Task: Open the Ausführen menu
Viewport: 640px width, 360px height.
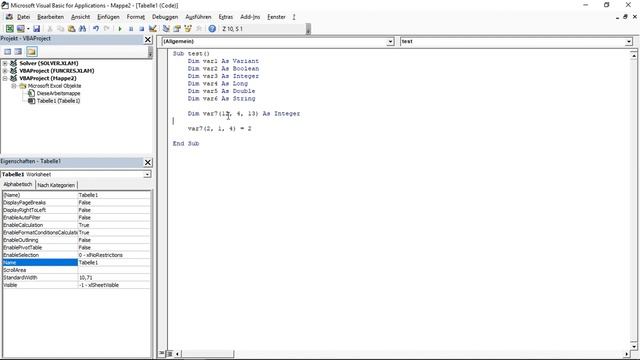Action: pyautogui.click(x=198, y=17)
